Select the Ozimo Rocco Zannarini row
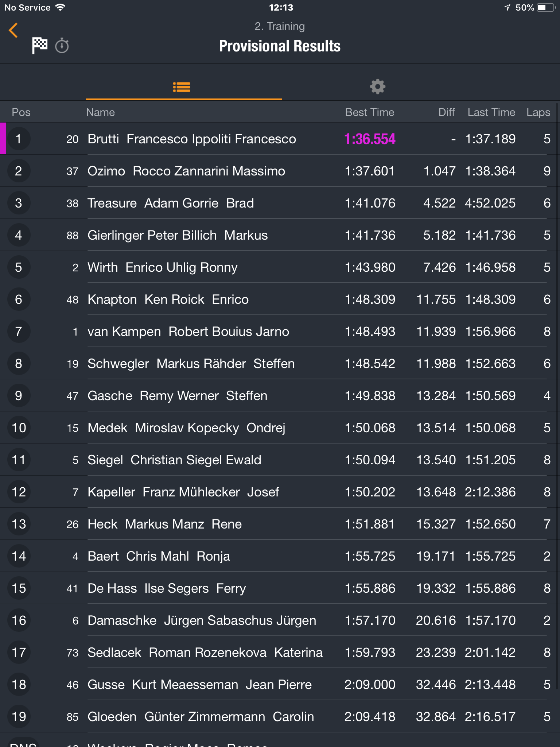Image resolution: width=560 pixels, height=747 pixels. (x=280, y=171)
